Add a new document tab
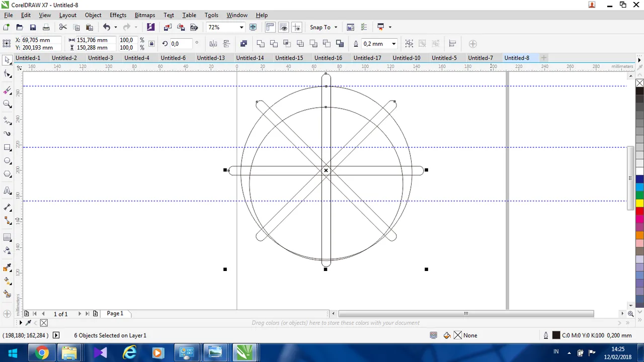The image size is (644, 362). tap(543, 58)
